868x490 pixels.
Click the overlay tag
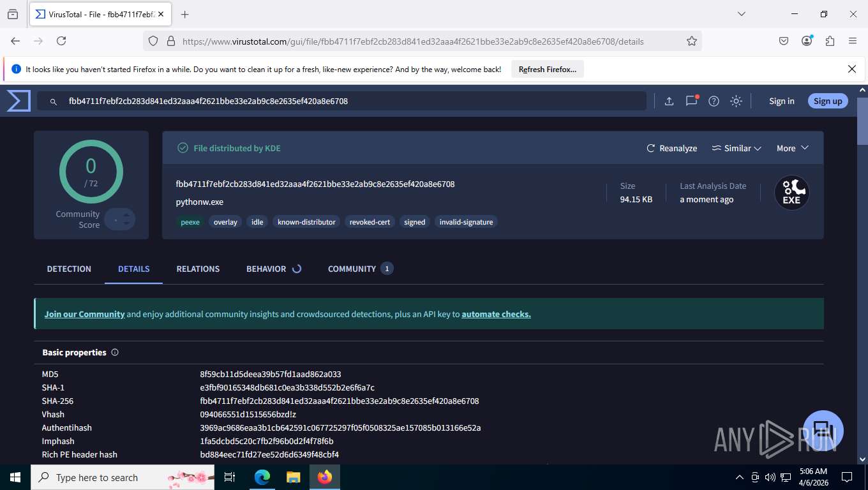(225, 222)
